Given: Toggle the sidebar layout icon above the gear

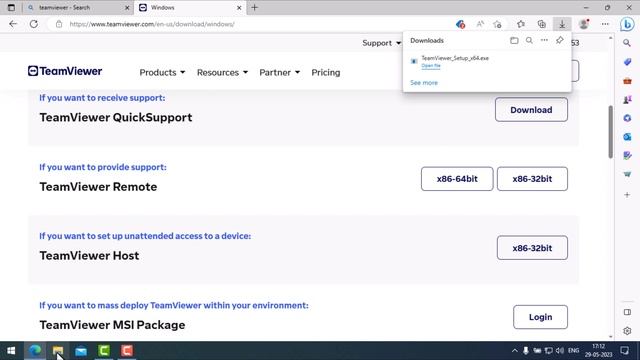Looking at the screenshot, I should pyautogui.click(x=627, y=312).
